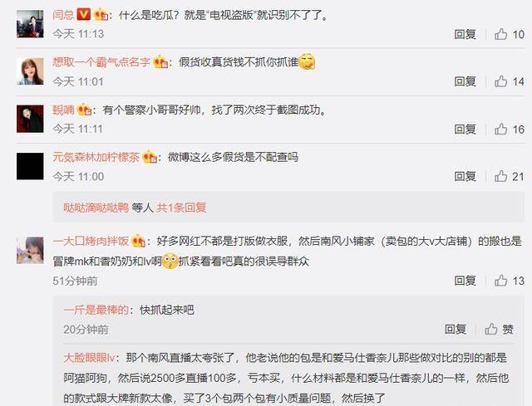
Task: Open avatar of 想取一个霸气点名字
Action: click(x=30, y=71)
